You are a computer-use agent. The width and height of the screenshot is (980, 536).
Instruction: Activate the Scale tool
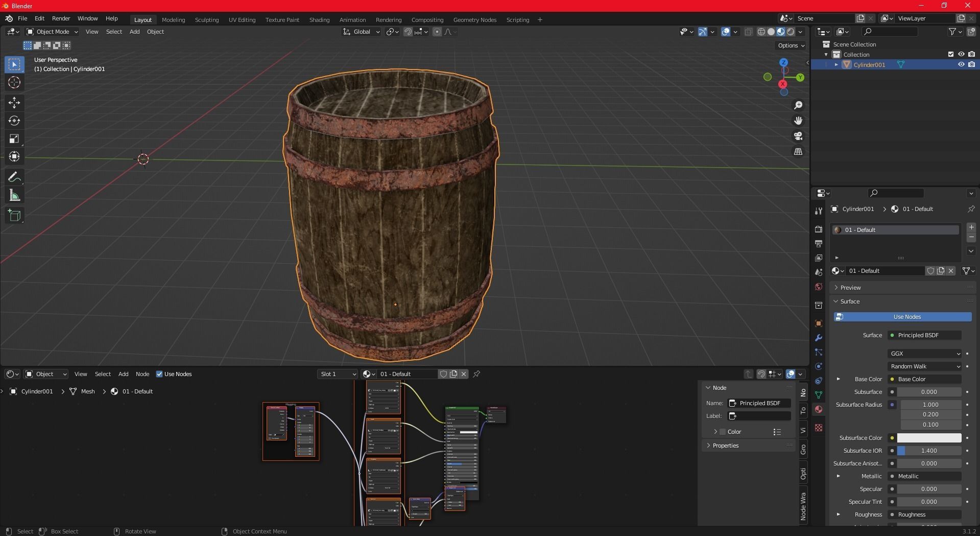[14, 138]
